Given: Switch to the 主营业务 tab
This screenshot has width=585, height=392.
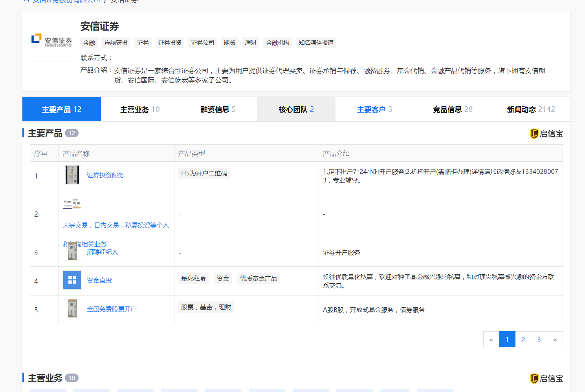Looking at the screenshot, I should tap(140, 109).
